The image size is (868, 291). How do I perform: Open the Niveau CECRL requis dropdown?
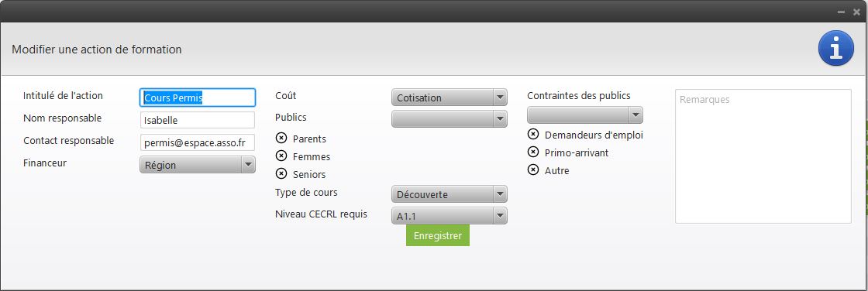point(449,216)
